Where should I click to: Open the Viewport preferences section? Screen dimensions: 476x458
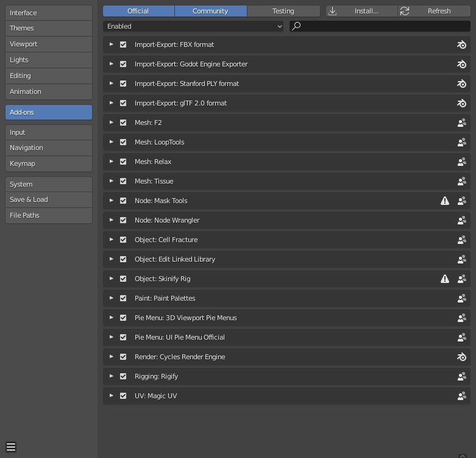[49, 44]
